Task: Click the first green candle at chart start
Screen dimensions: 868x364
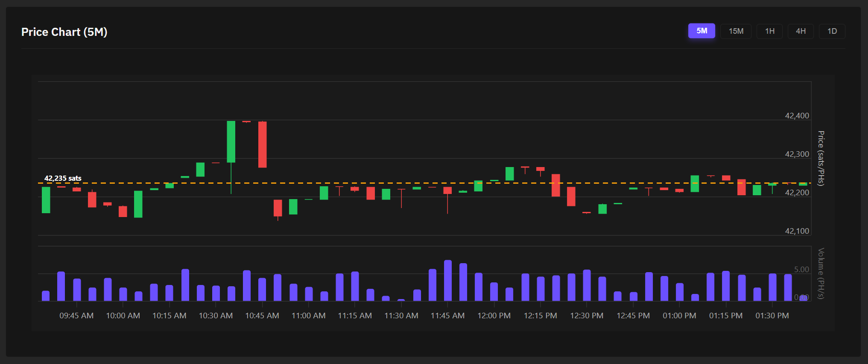Action: pos(46,200)
